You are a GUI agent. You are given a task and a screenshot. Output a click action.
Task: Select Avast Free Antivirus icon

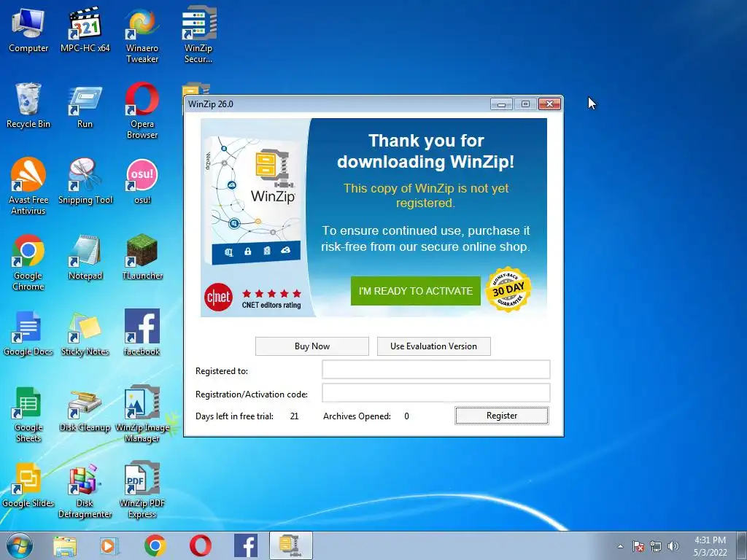(x=28, y=186)
